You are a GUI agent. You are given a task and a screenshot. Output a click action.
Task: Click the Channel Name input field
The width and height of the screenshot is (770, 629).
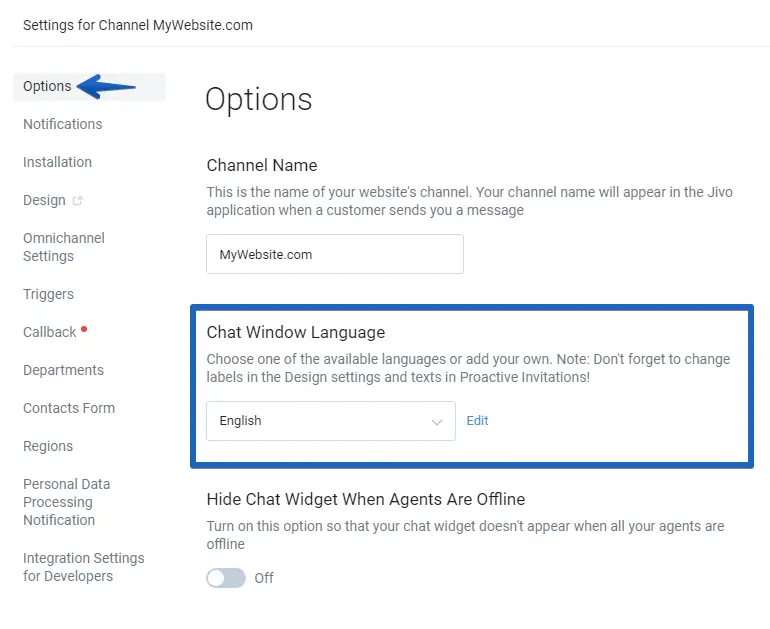click(x=335, y=254)
